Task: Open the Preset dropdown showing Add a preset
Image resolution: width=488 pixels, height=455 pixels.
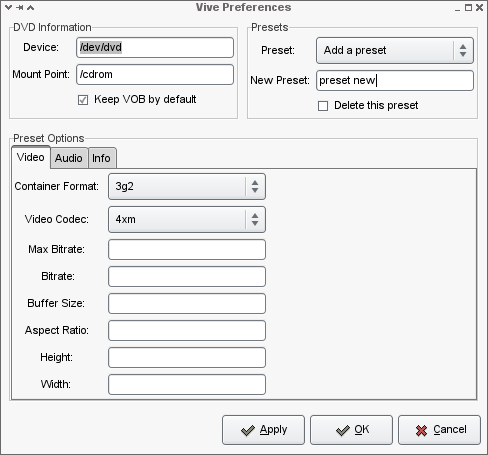Action: pyautogui.click(x=395, y=50)
